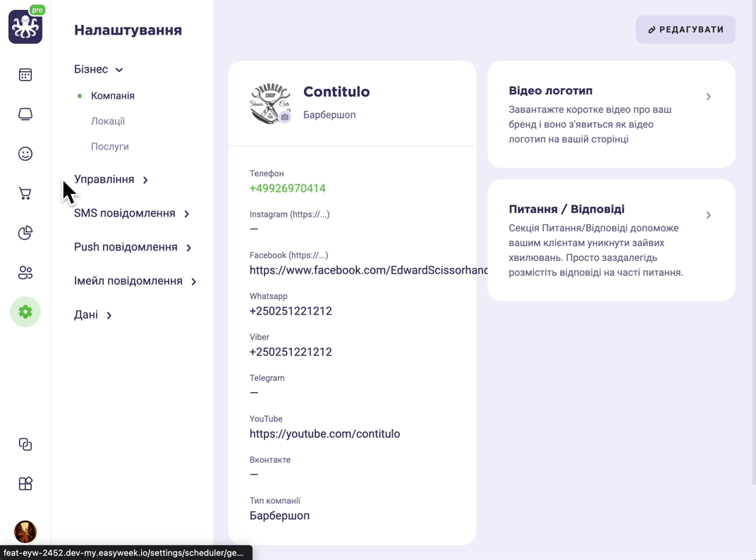Open the clients smiley face icon
The width and height of the screenshot is (756, 560).
coord(25,154)
